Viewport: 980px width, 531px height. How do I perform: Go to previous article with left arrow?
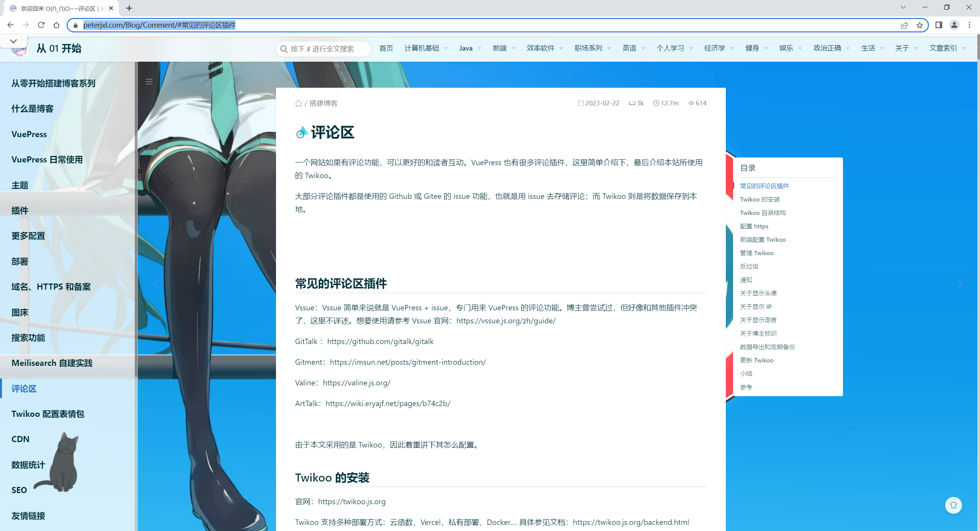(155, 284)
